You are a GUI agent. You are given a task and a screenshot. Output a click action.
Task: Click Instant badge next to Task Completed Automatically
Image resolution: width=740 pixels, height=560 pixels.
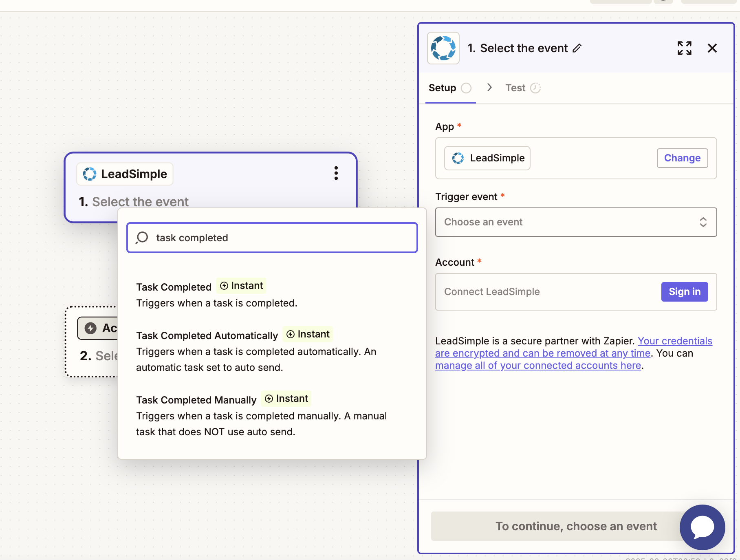pos(308,334)
